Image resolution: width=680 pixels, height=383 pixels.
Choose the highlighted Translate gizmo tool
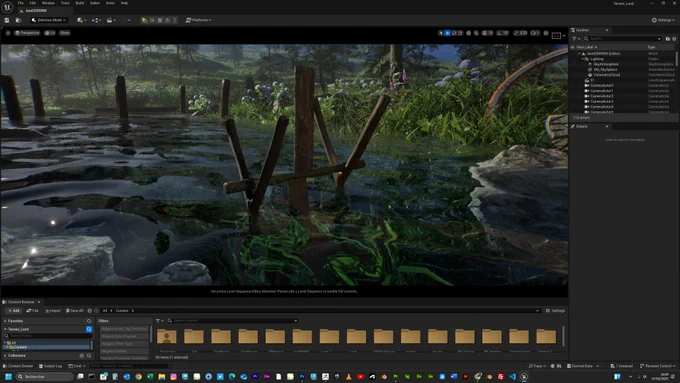coord(448,33)
